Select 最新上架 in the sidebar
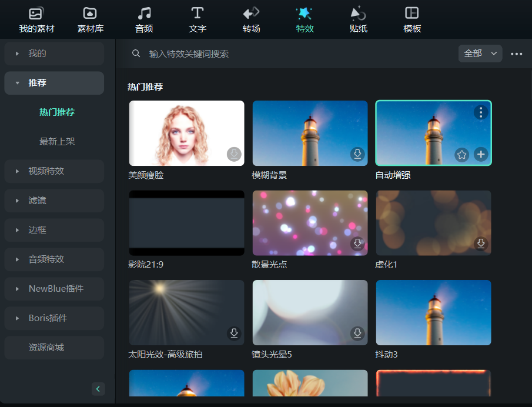This screenshot has width=532, height=407. click(x=57, y=142)
